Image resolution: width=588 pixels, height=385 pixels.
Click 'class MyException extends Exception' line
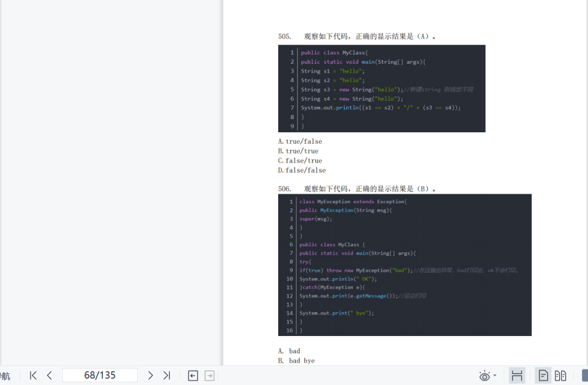coord(353,201)
